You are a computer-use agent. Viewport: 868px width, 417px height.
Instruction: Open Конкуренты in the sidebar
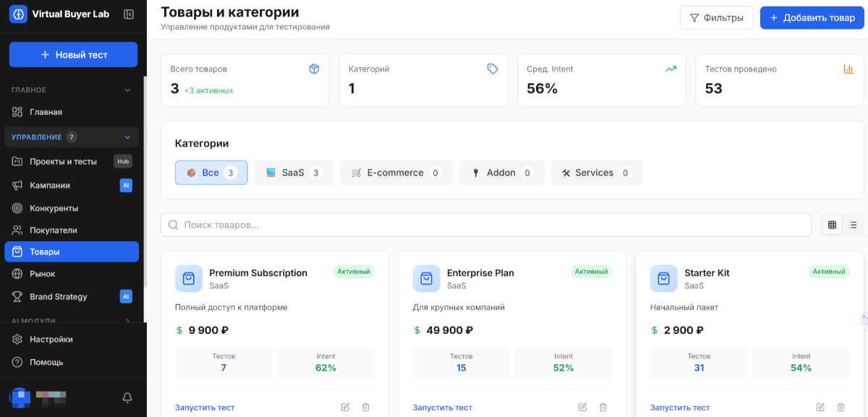click(x=72, y=208)
